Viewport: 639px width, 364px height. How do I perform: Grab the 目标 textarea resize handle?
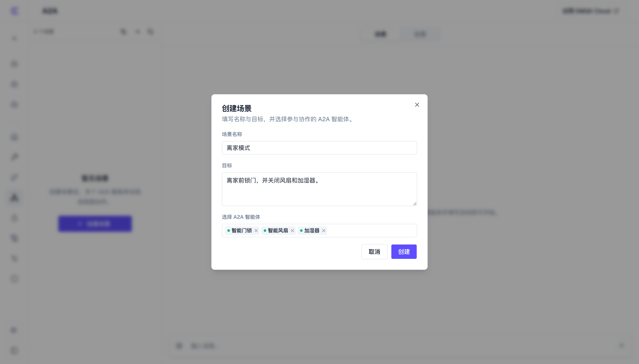(x=415, y=204)
